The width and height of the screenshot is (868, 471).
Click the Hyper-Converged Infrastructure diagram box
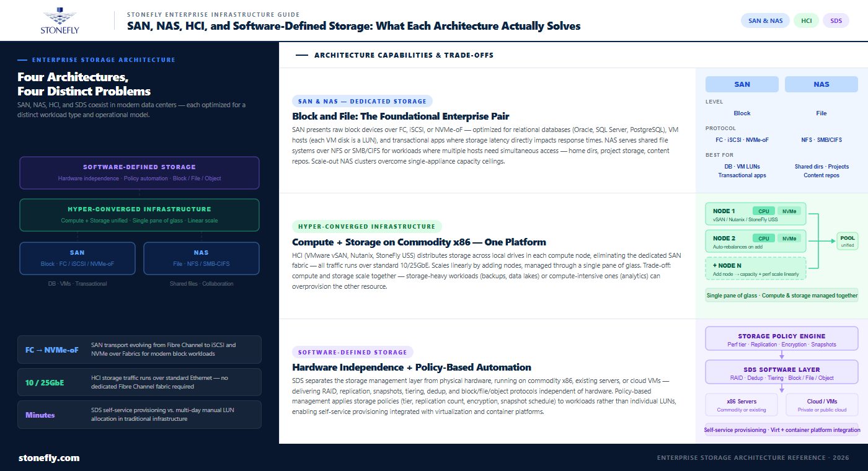(x=139, y=214)
